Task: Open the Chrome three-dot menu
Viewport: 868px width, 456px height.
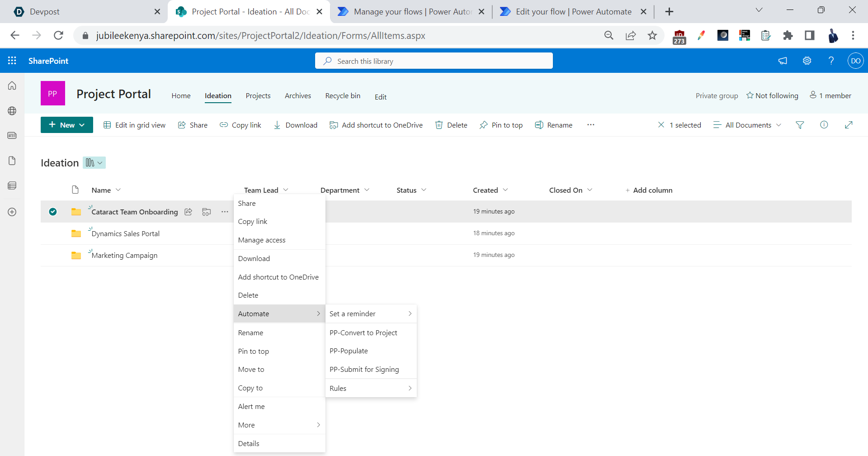Action: [853, 35]
